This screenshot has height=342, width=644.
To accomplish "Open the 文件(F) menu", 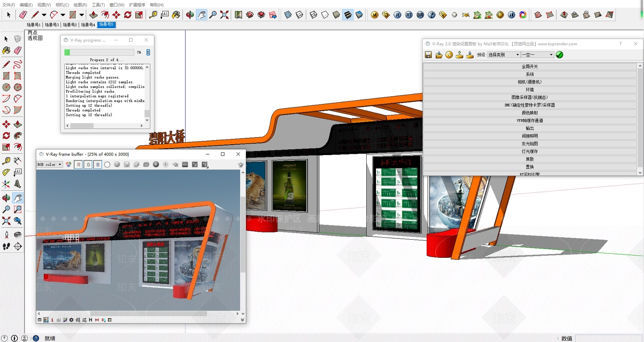I will [x=8, y=5].
